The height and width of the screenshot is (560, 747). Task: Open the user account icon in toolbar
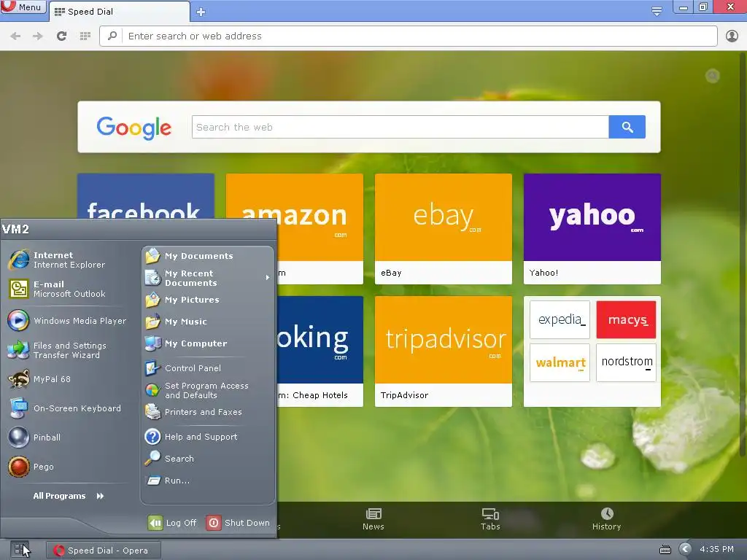[732, 36]
